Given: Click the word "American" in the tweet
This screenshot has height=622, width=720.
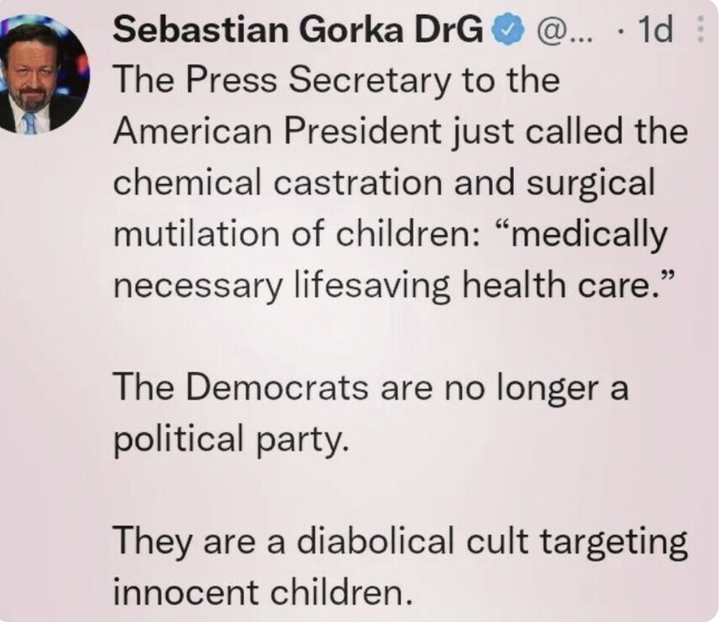Looking at the screenshot, I should tap(193, 131).
